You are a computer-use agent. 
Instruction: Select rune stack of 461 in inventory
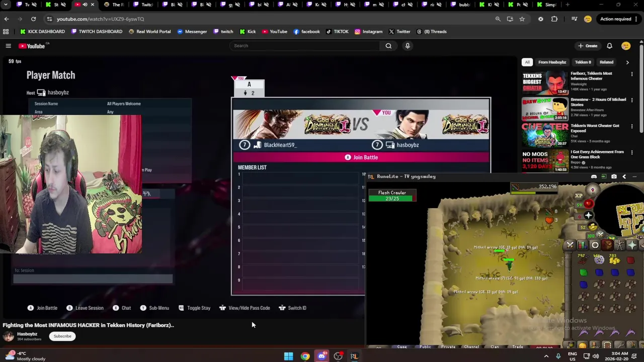click(x=599, y=259)
